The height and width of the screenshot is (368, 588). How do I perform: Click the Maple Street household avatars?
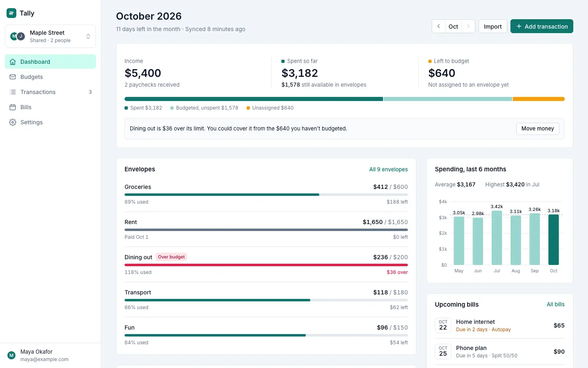tap(18, 36)
